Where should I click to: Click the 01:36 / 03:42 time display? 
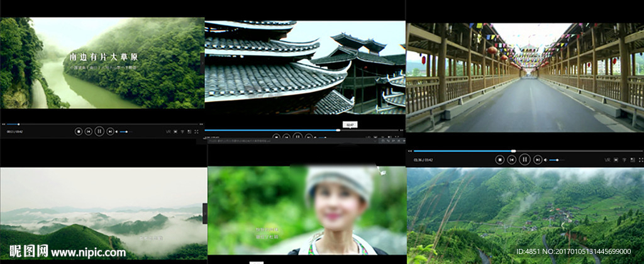423,159
